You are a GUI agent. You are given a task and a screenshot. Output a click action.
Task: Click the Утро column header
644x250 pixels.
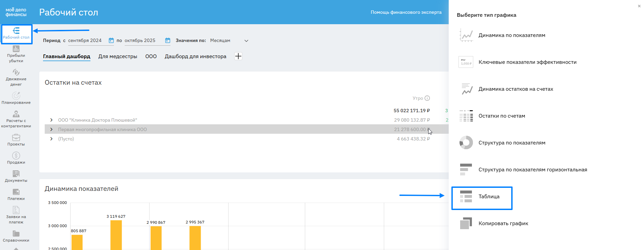pos(418,98)
